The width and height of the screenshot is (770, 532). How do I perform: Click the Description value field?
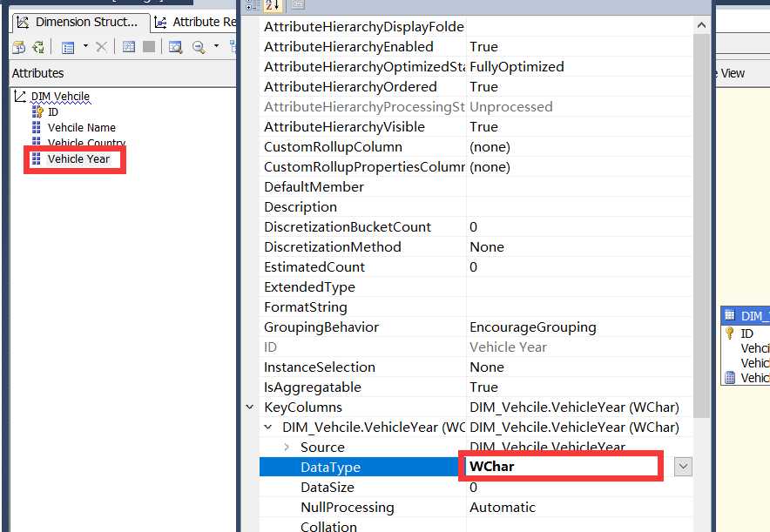point(579,207)
